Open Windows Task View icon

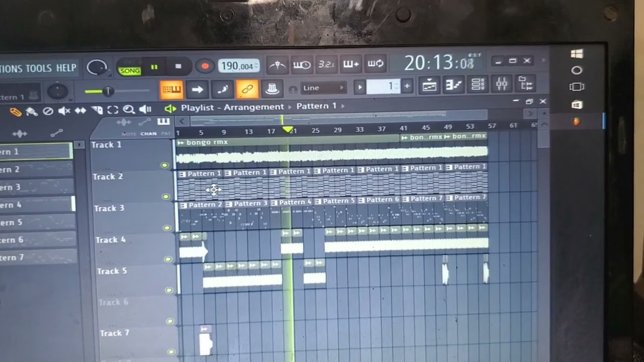pyautogui.click(x=577, y=87)
